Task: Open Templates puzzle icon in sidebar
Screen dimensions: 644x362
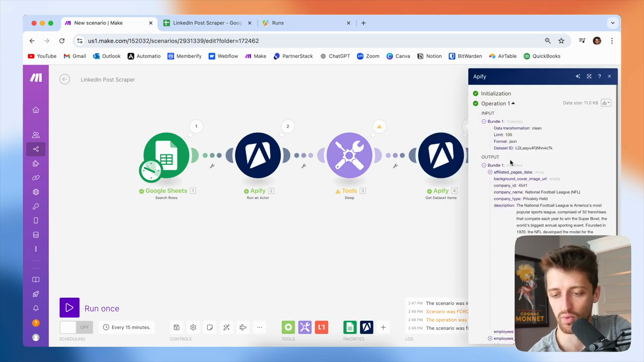Action: [x=36, y=163]
